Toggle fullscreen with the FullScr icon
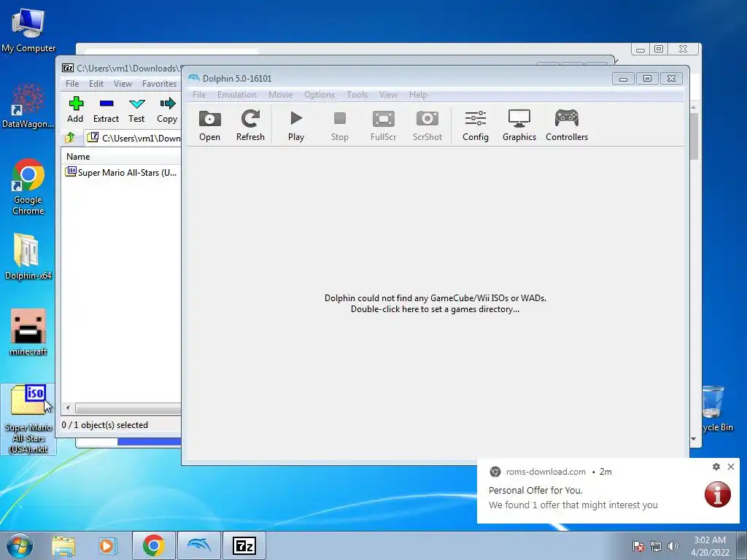747x560 pixels. pos(384,125)
